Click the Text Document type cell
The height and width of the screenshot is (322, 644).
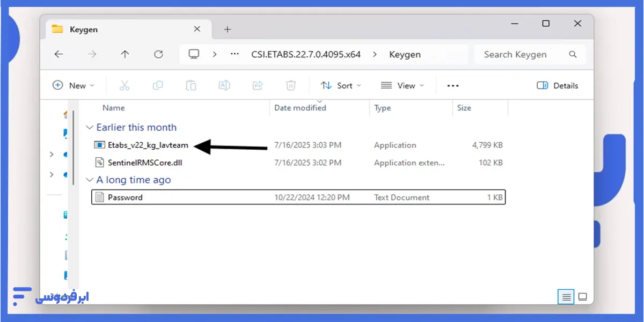point(401,197)
